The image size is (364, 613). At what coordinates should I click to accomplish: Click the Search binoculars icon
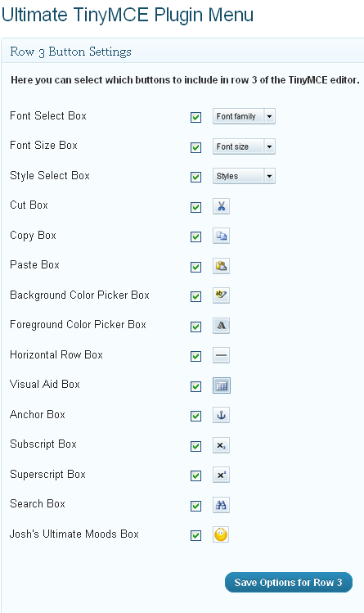(221, 505)
